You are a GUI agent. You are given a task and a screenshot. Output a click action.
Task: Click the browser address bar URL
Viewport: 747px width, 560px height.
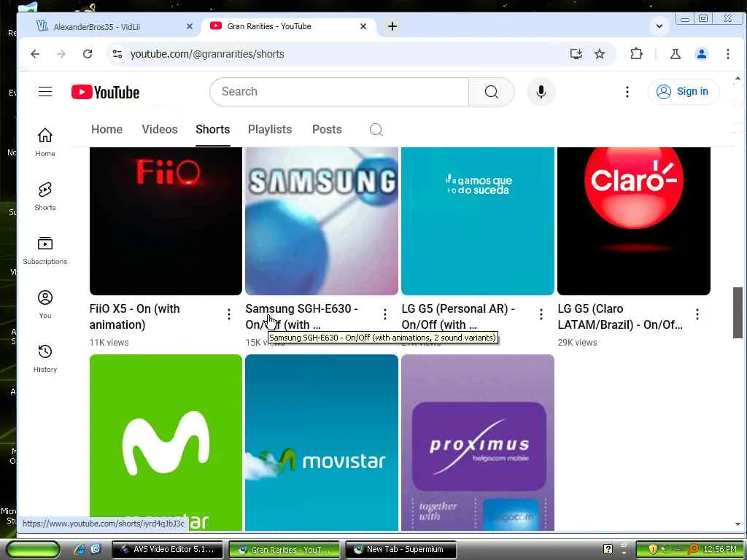pyautogui.click(x=207, y=54)
